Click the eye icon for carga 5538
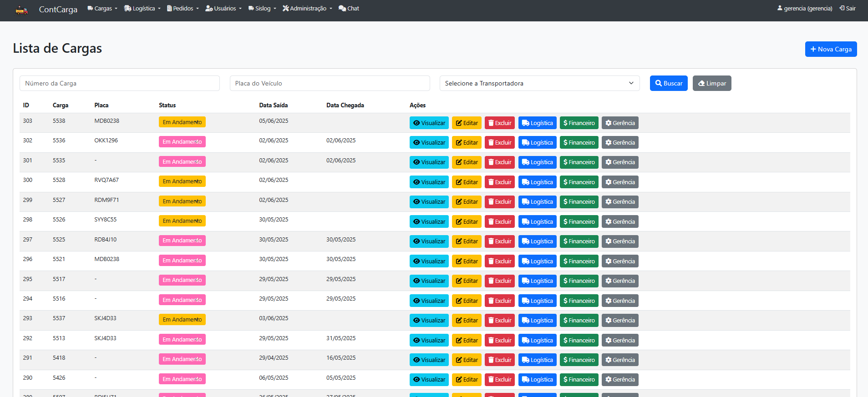This screenshot has height=397, width=868. [x=416, y=123]
